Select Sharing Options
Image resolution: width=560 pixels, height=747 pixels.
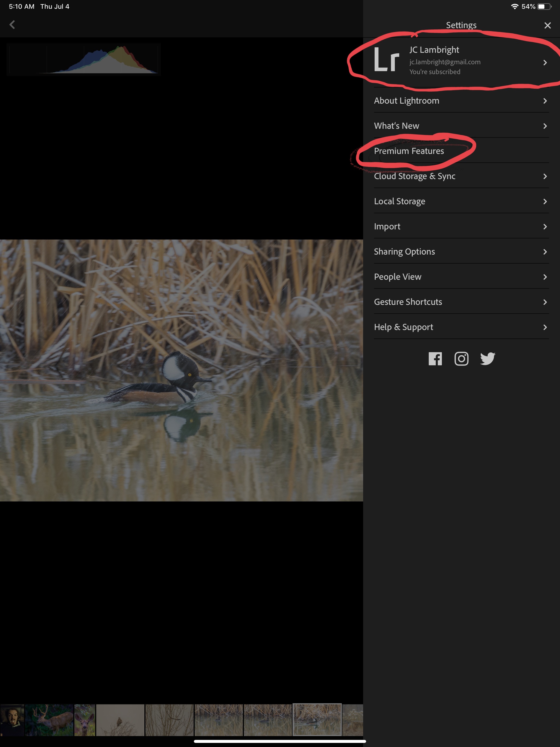404,252
